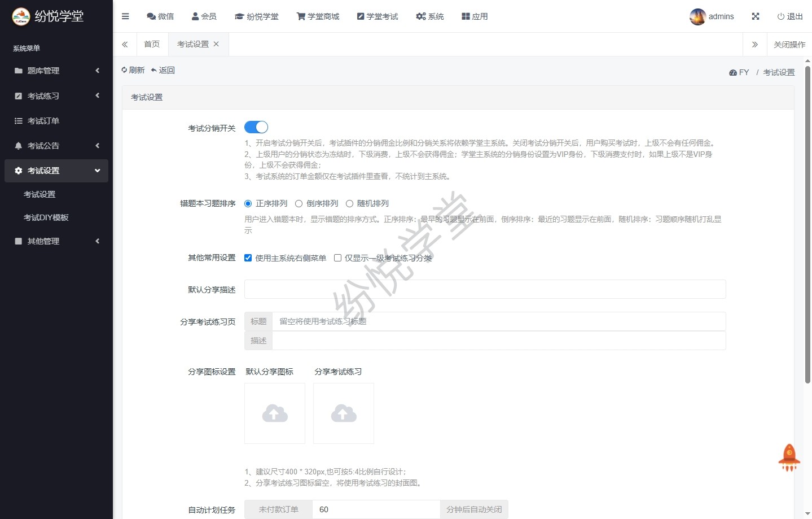Image resolution: width=812 pixels, height=519 pixels.
Task: Expand the 考试公告 sidebar menu
Action: (x=56, y=146)
